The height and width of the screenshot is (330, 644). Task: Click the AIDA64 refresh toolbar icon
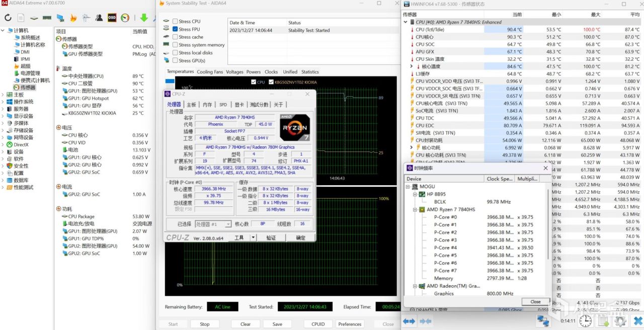click(8, 18)
